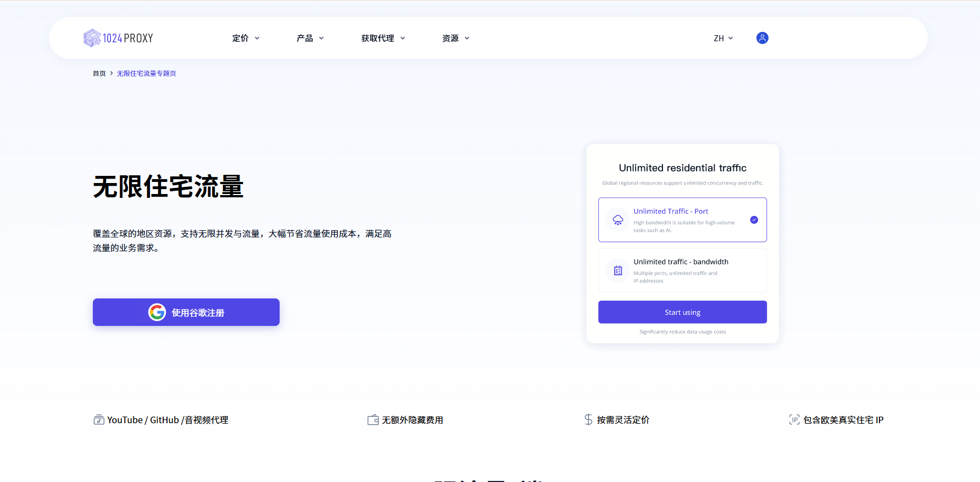Click the wallet icon for no hidden fees
This screenshot has width=980, height=482.
coord(373,420)
